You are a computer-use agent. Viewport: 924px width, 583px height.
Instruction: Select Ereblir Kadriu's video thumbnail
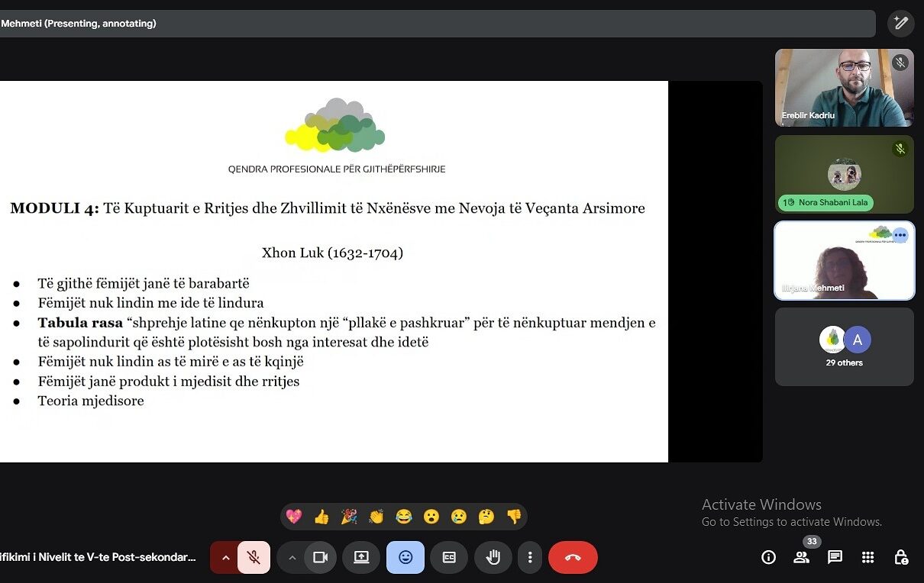[844, 88]
